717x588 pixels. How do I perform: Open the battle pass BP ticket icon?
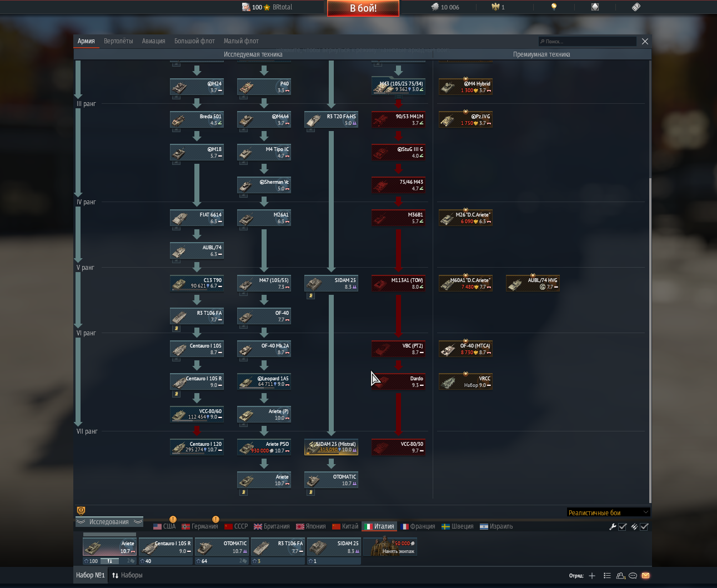636,7
